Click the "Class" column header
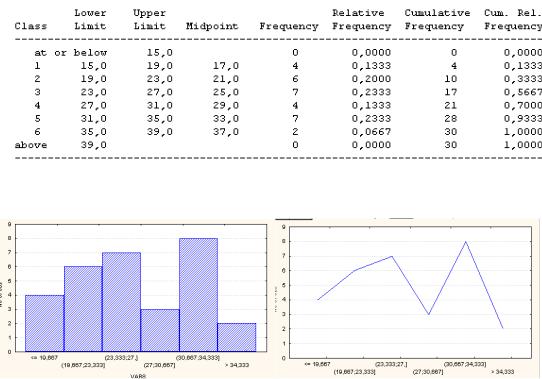 coord(31,26)
